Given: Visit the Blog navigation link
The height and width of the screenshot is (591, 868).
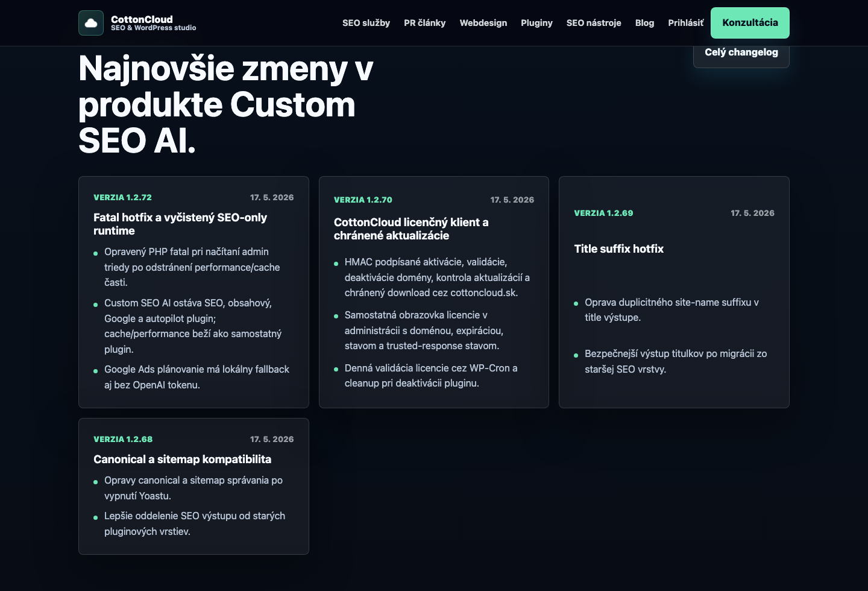Looking at the screenshot, I should [x=644, y=23].
